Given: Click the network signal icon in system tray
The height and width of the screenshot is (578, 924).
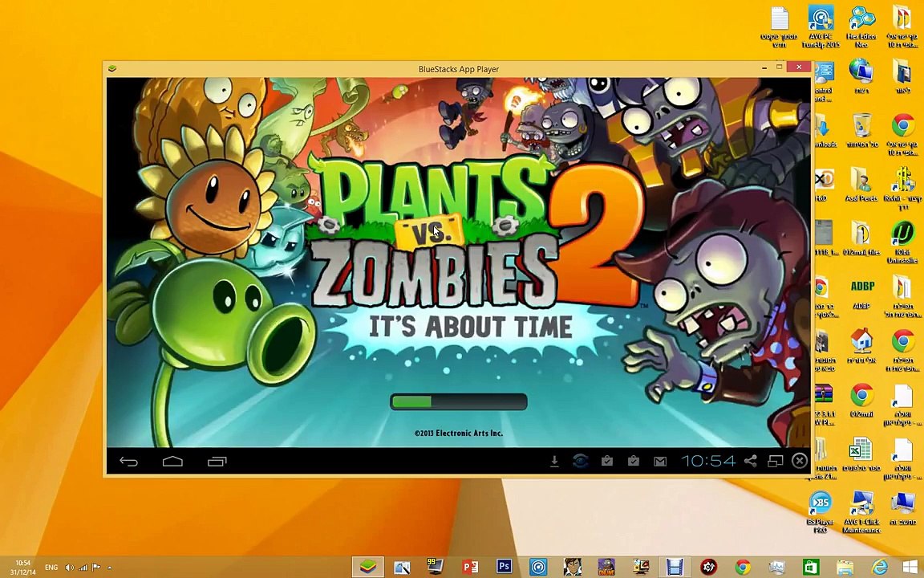Looking at the screenshot, I should click(83, 568).
